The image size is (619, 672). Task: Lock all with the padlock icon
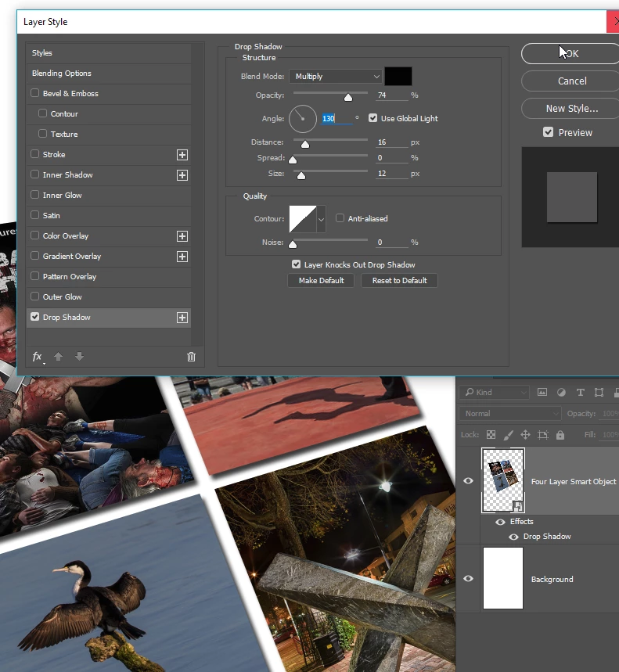[x=560, y=435]
